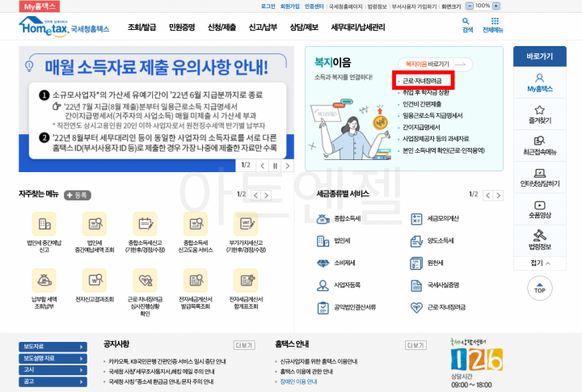Open the 장애인 이용 안내 link
This screenshot has height=392, width=582.
[298, 381]
